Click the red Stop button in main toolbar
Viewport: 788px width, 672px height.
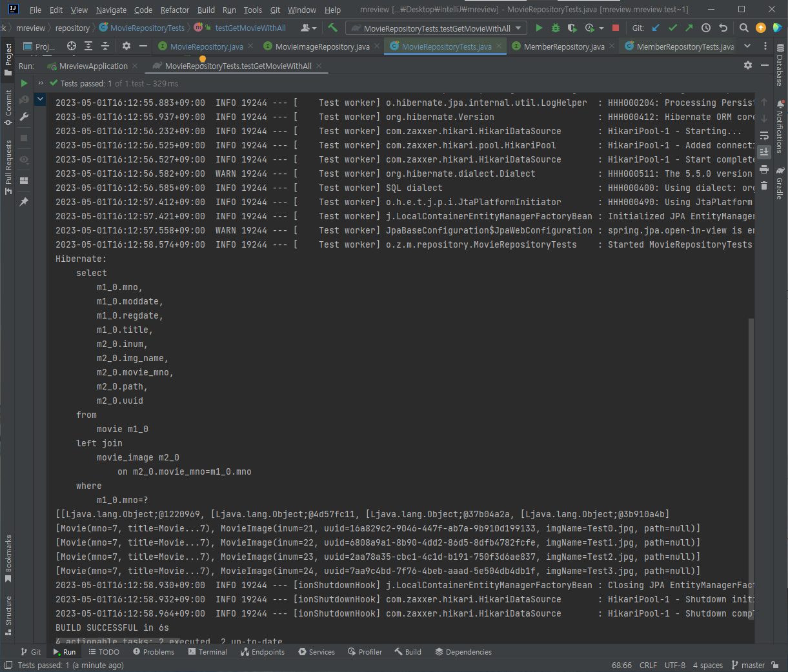coord(616,28)
